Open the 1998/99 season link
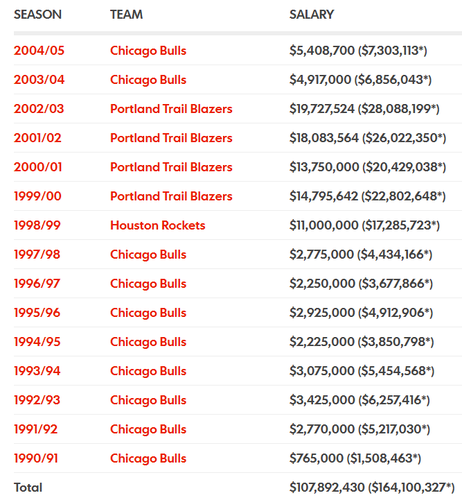Image resolution: width=462 pixels, height=500 pixels. click(x=37, y=225)
